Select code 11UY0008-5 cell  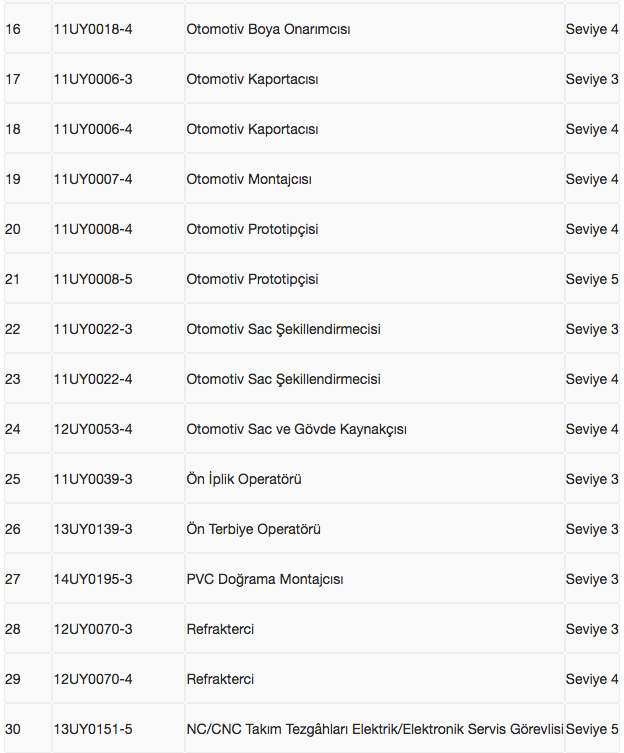pos(93,279)
